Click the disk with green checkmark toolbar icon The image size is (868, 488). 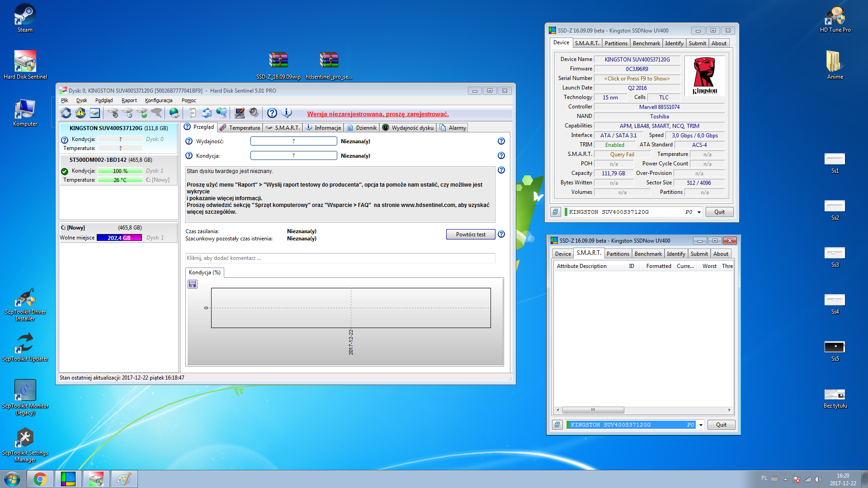(142, 113)
